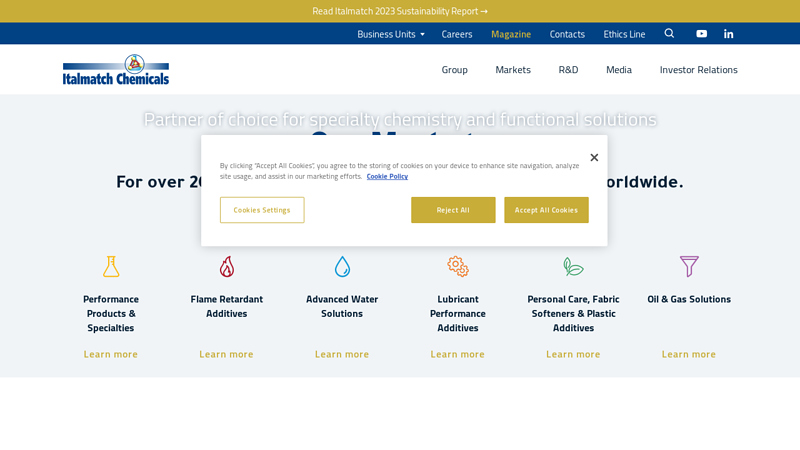Screen dimensions: 800x450
Task: Click the water drop icon
Action: click(x=342, y=266)
